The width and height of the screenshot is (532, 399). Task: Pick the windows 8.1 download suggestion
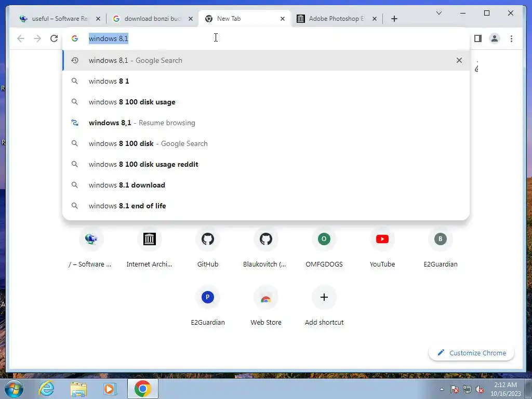(267, 185)
